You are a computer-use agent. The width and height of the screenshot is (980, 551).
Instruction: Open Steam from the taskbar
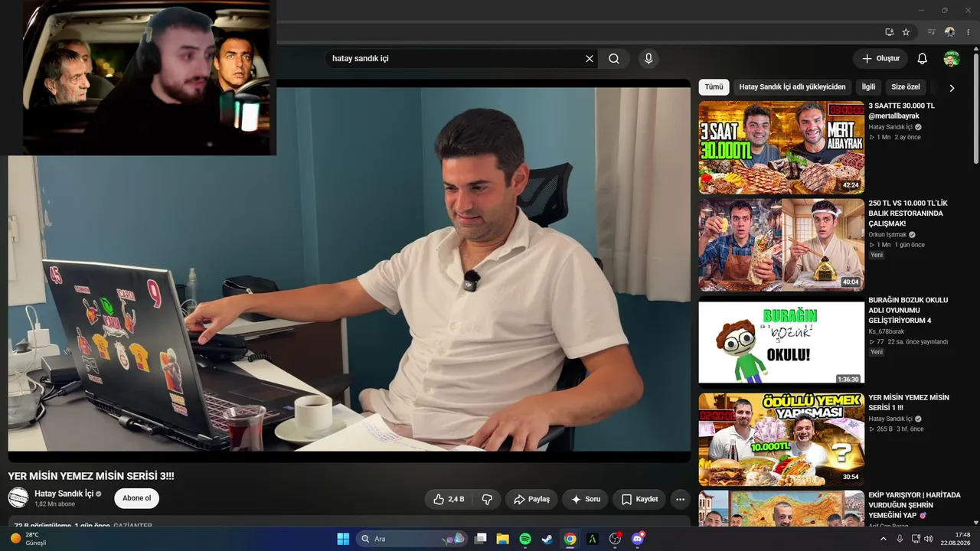tap(547, 539)
